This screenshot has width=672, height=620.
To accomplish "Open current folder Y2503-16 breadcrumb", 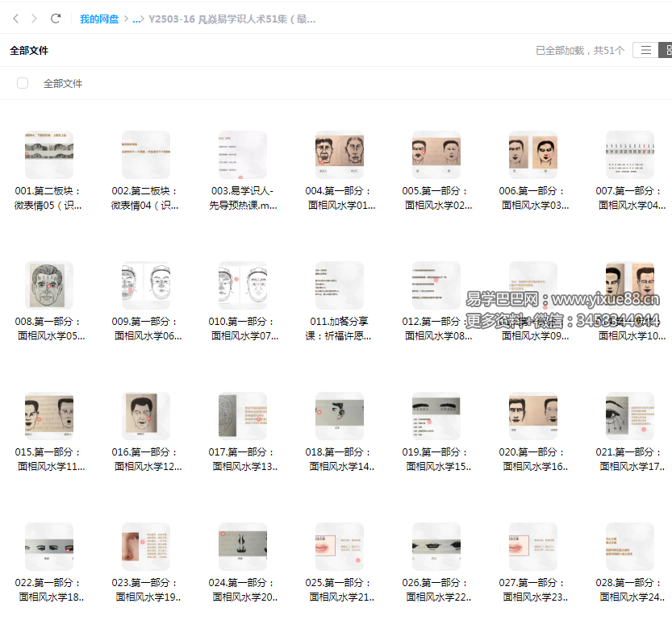I will (x=232, y=19).
